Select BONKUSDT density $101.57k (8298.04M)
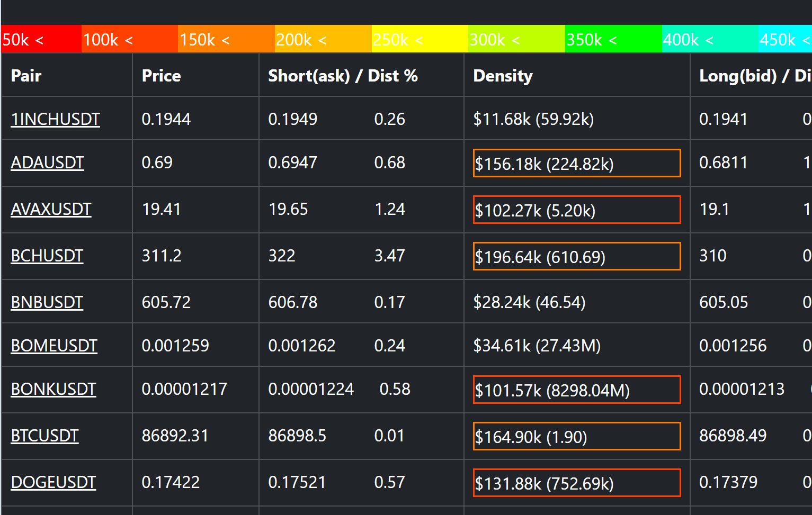The height and width of the screenshot is (515, 812). pyautogui.click(x=577, y=390)
